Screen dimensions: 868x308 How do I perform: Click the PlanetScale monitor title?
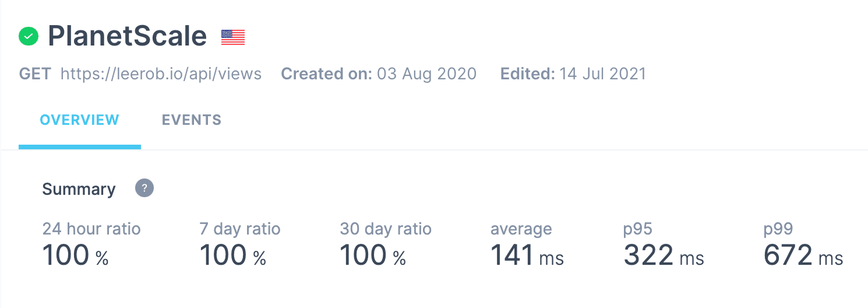tap(127, 36)
